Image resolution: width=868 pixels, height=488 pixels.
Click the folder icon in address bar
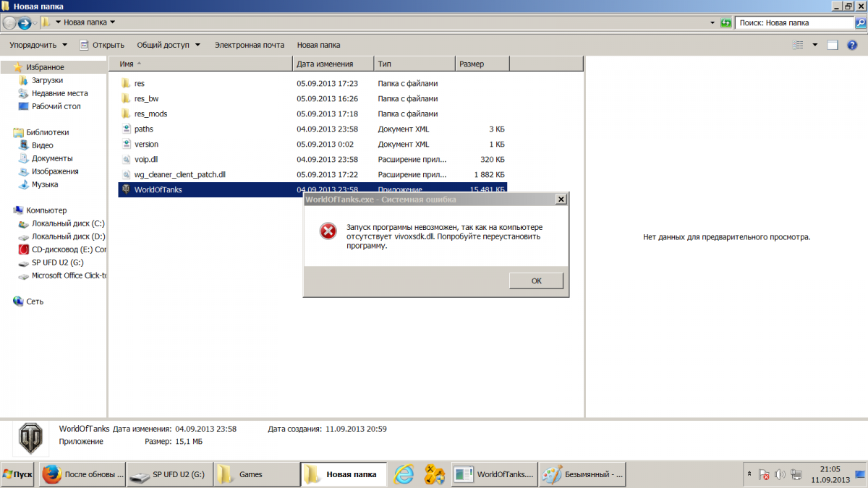coord(46,22)
